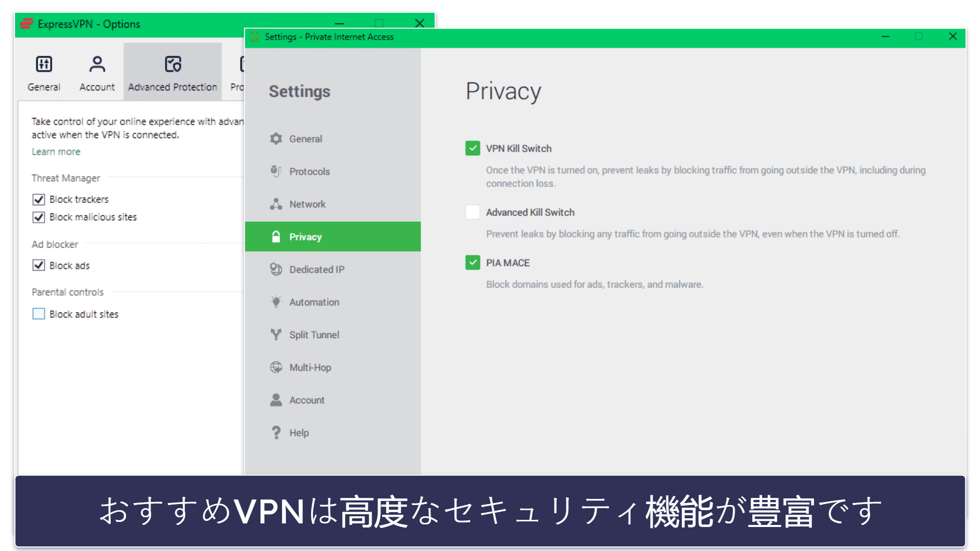
Task: Click the Split Tunnel fork icon
Action: click(x=276, y=334)
